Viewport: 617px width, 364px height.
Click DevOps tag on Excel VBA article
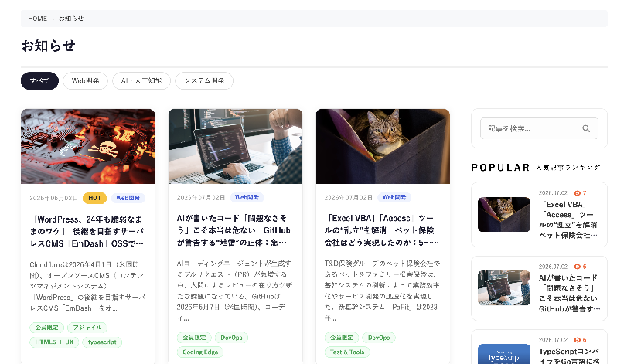pos(379,338)
